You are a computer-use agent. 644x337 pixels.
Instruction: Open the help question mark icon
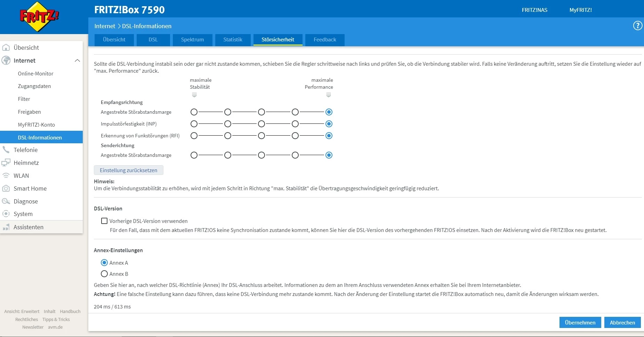tap(638, 26)
